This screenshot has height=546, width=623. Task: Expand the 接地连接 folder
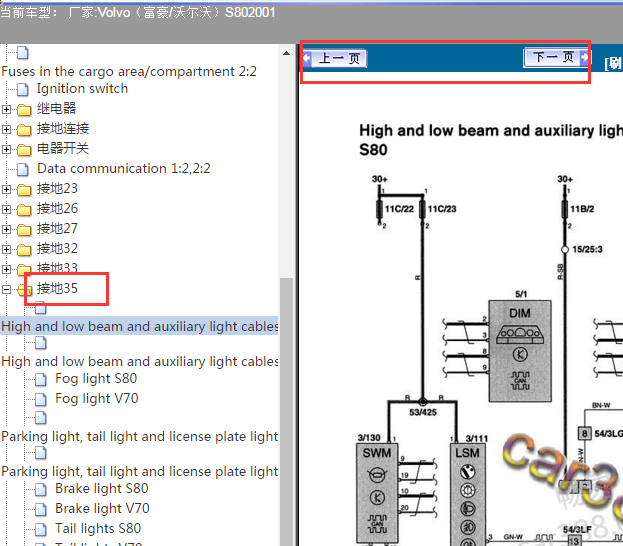6,129
